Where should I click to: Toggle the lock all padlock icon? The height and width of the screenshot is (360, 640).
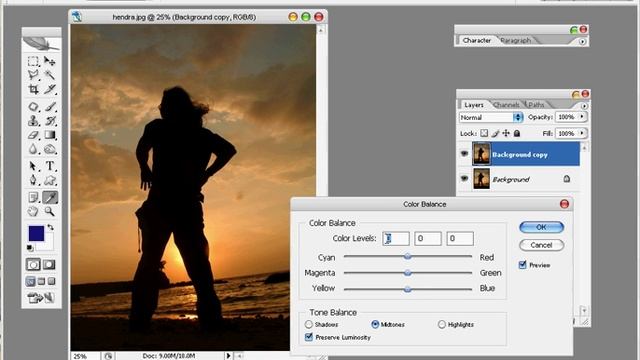coord(517,133)
